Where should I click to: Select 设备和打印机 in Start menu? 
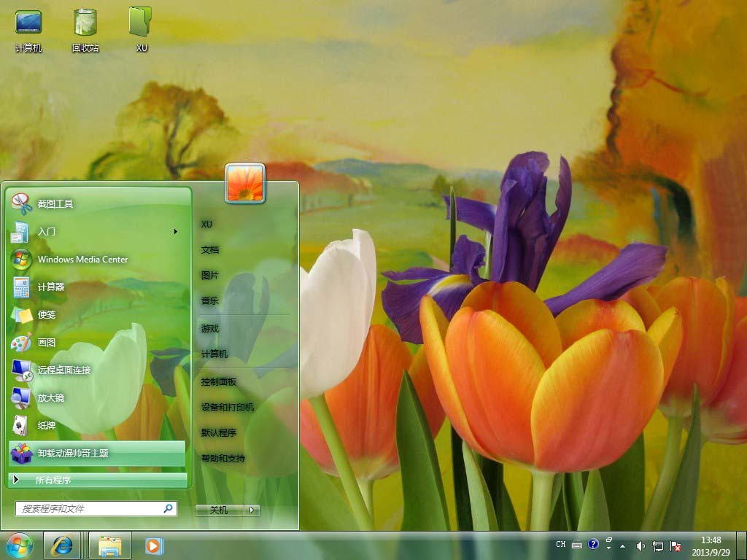coord(227,408)
